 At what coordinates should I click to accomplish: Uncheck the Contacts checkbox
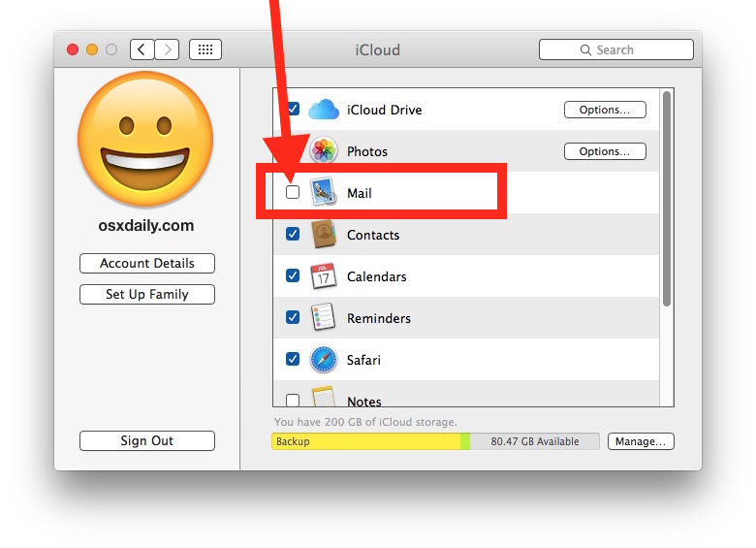tap(293, 234)
